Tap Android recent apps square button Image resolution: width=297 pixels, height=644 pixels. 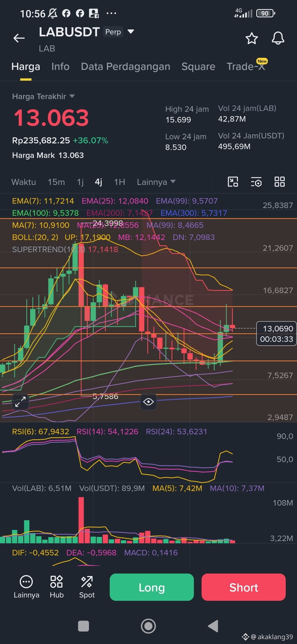tap(83, 626)
